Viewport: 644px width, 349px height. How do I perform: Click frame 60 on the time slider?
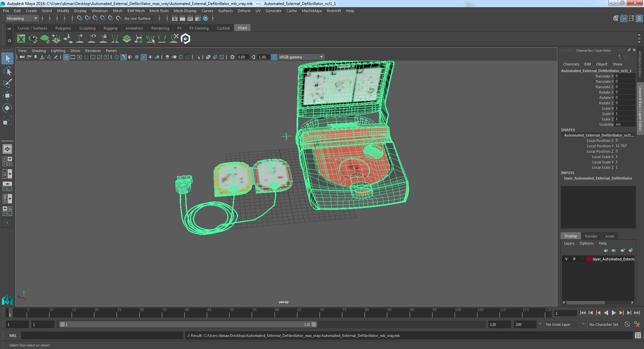click(x=277, y=312)
